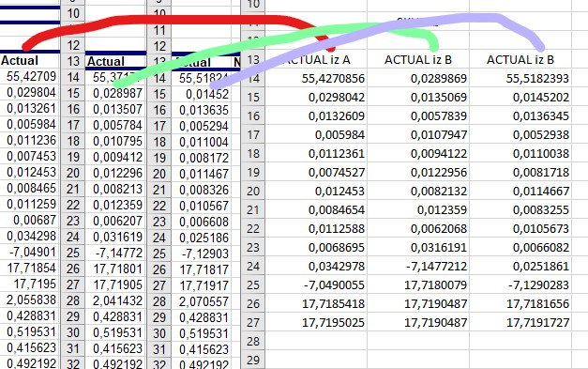Click cell with value 0,0316191
The image size is (588, 369).
coord(418,247)
